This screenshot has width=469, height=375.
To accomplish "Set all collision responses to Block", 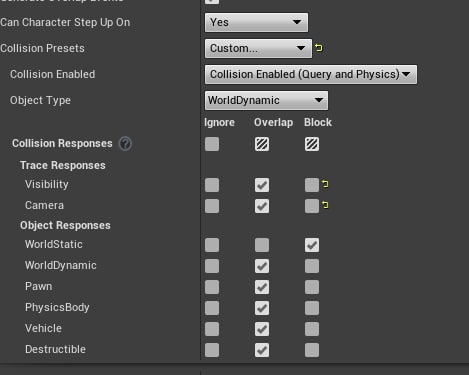I will [x=312, y=144].
